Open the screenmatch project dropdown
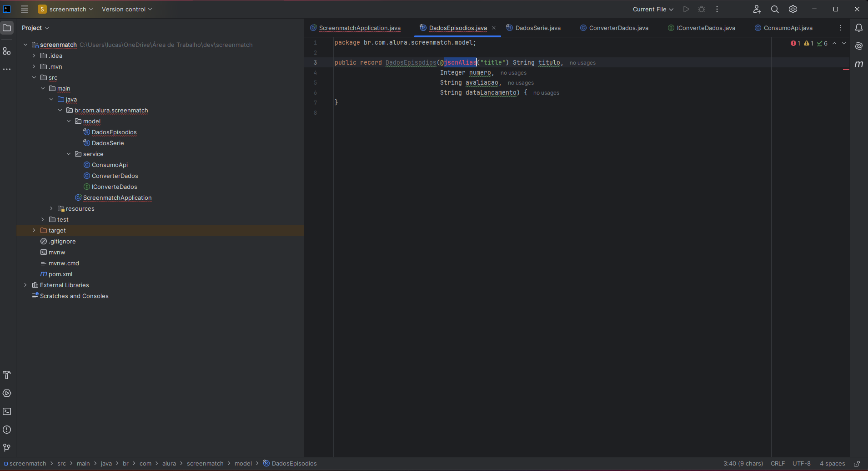 (x=65, y=9)
